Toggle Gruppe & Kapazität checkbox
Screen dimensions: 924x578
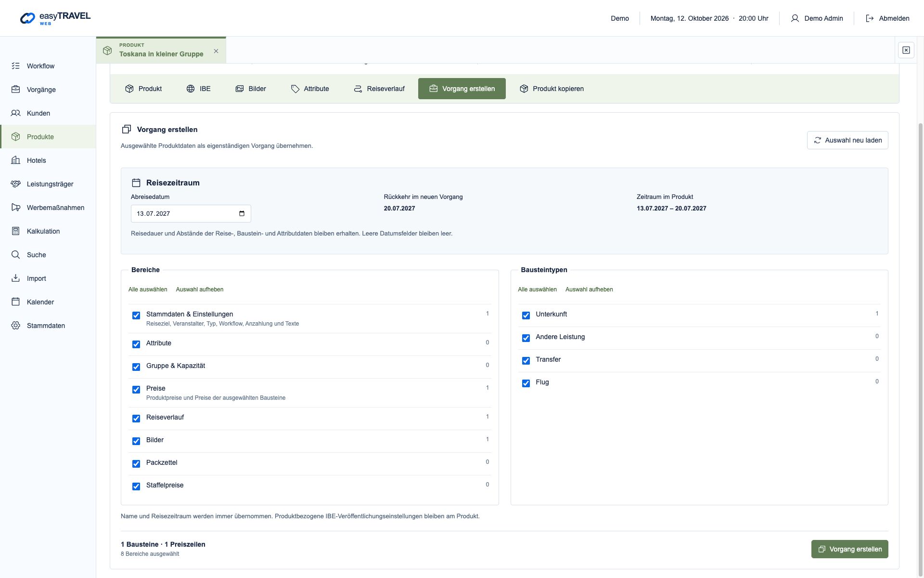(x=136, y=367)
